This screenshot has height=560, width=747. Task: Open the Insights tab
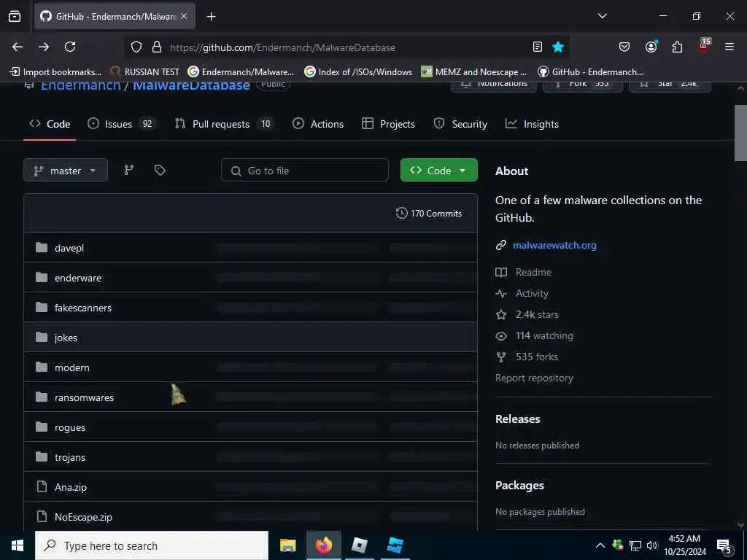pos(532,124)
